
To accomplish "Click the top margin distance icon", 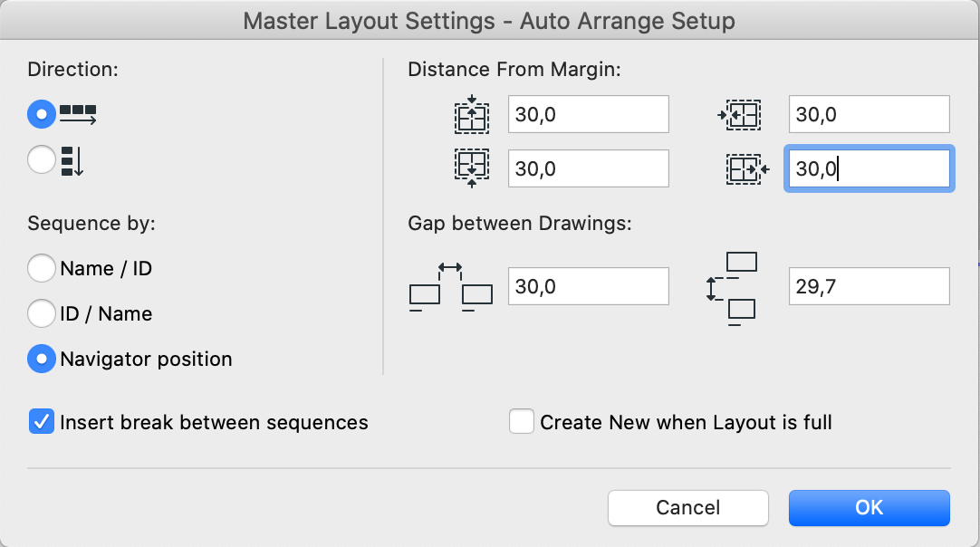I will tap(472, 114).
